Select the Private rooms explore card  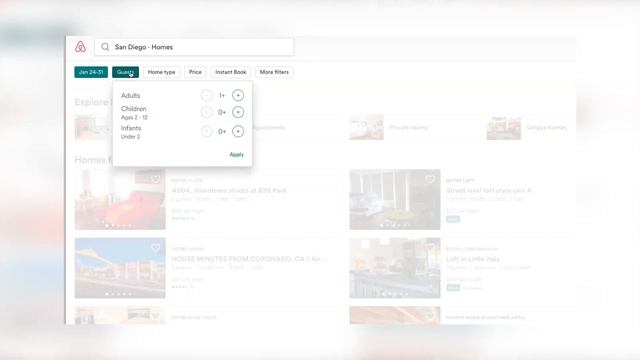(x=415, y=127)
